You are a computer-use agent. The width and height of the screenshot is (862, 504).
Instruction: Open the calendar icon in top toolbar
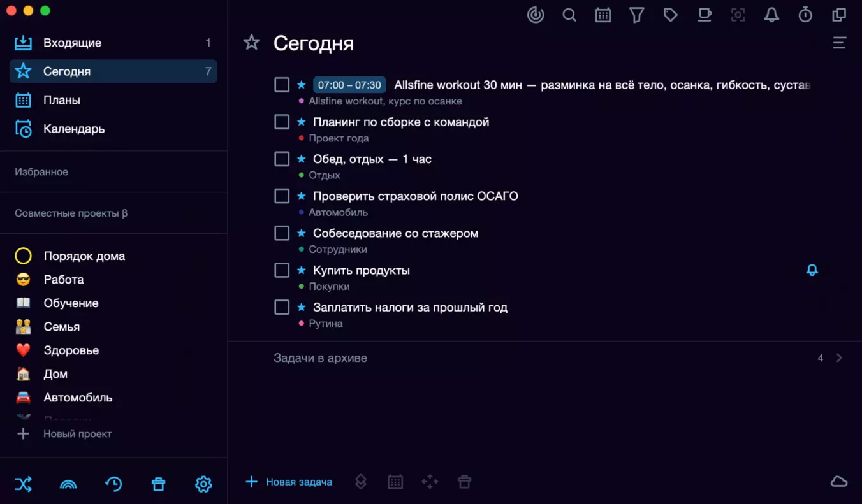pyautogui.click(x=603, y=15)
